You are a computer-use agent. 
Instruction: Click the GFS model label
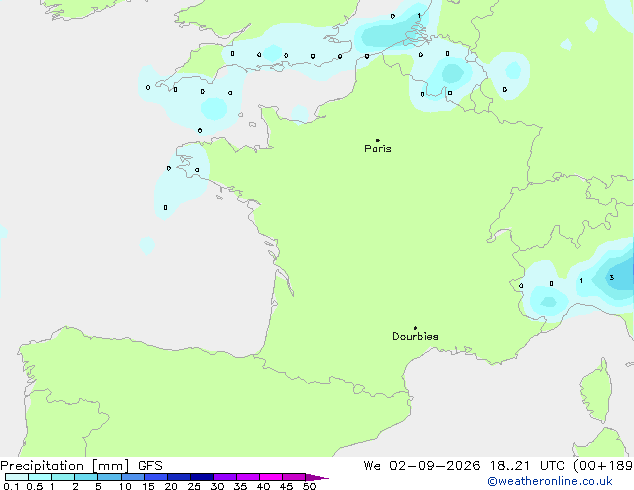click(x=150, y=466)
